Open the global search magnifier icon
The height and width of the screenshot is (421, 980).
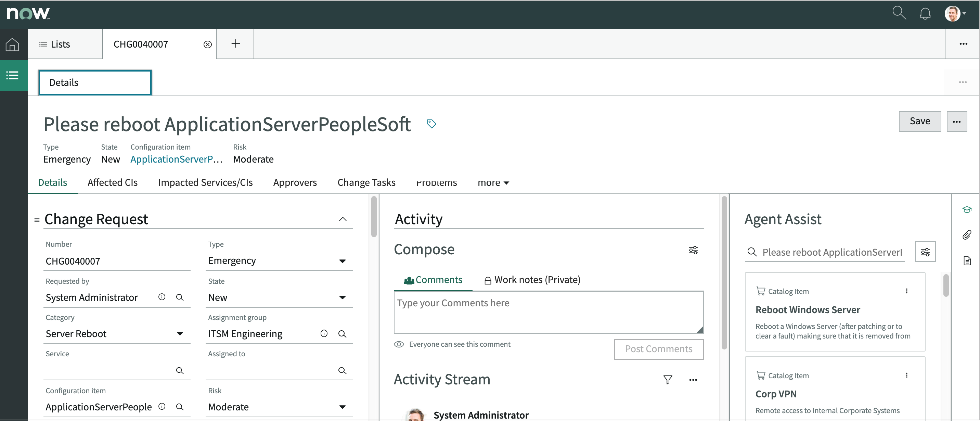point(899,13)
